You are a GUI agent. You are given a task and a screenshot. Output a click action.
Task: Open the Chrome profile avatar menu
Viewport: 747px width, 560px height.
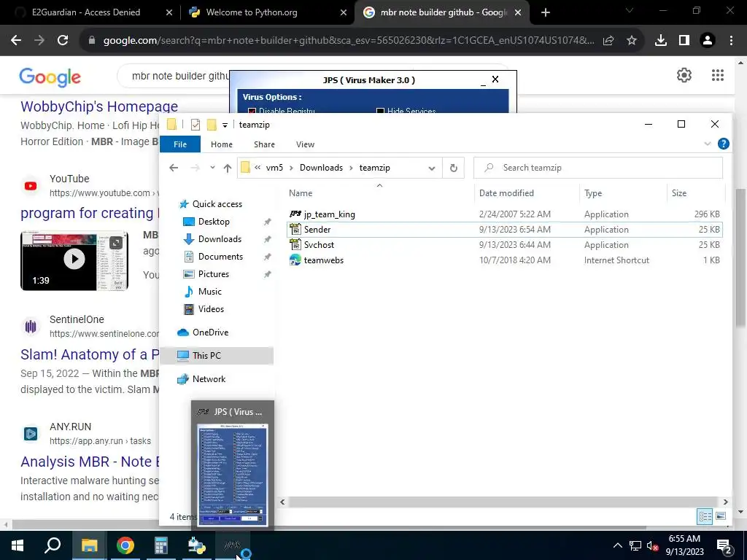pos(708,41)
